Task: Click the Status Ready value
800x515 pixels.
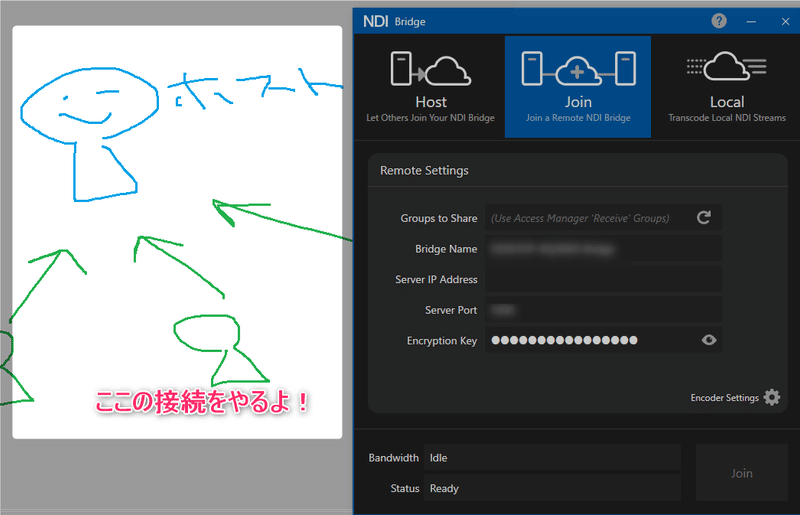Action: pyautogui.click(x=552, y=488)
